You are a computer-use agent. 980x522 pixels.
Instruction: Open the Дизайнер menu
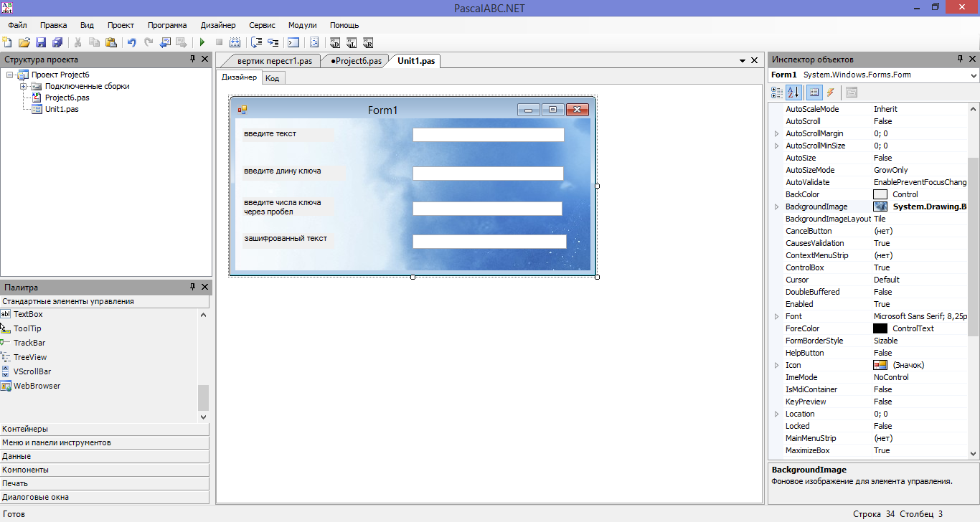[217, 25]
